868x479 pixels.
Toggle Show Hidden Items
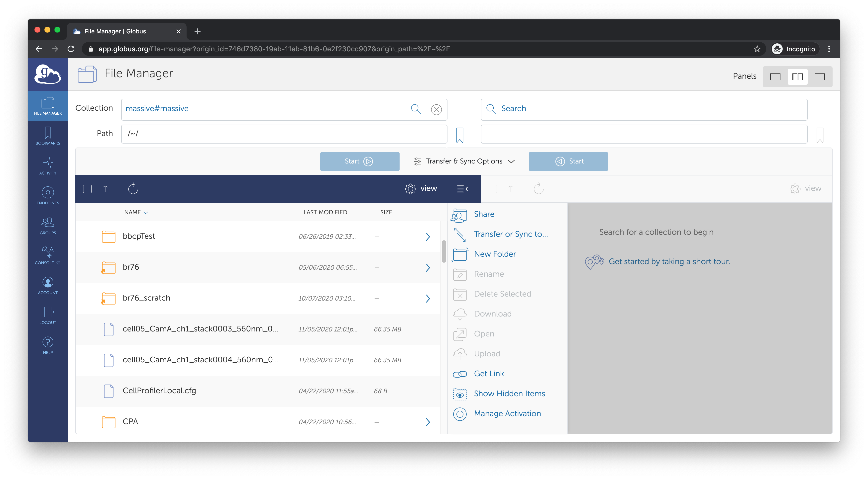509,394
